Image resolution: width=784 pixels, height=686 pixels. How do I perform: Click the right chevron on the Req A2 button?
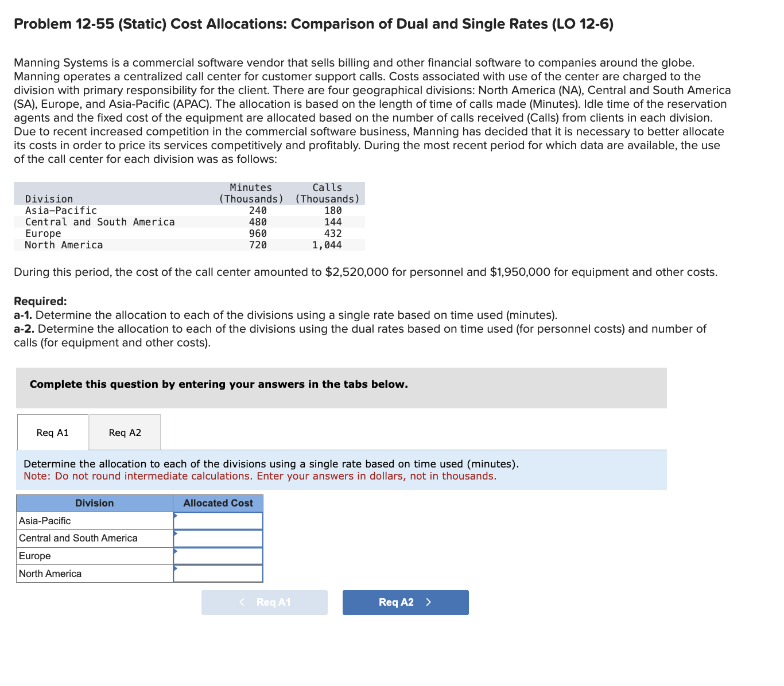(428, 602)
